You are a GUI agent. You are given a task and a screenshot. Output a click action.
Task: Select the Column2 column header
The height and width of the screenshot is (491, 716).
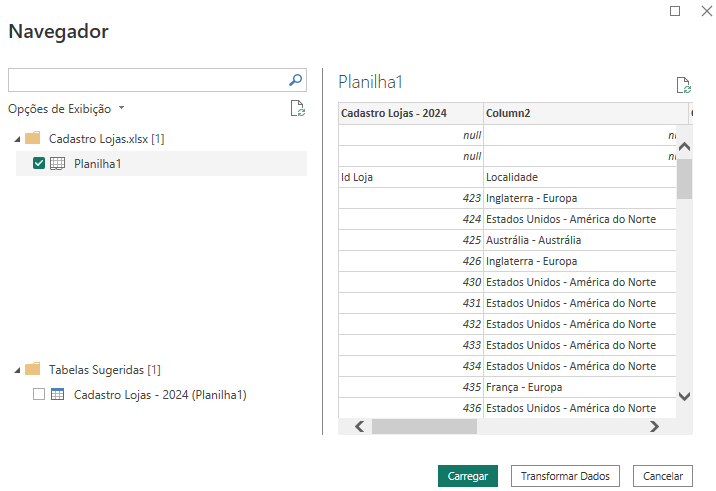580,113
